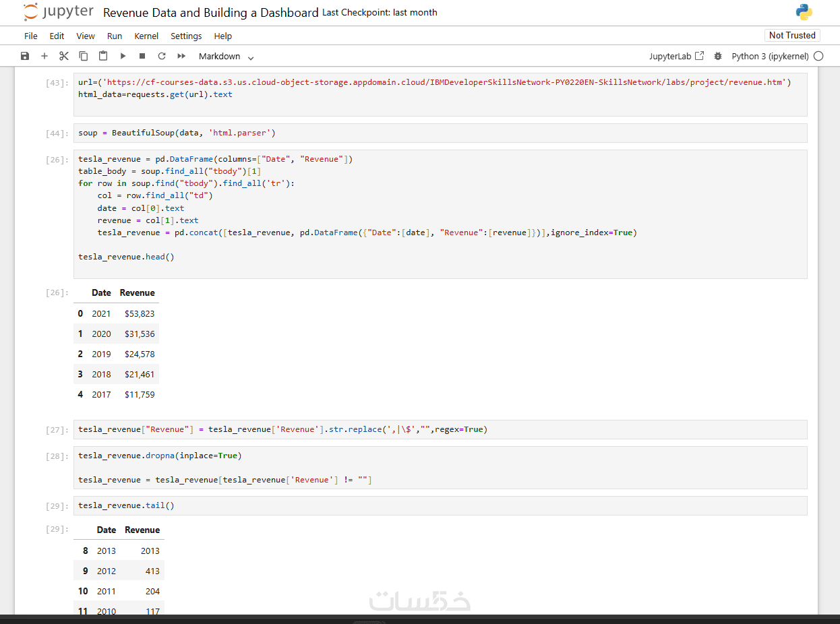Click the notebook title to rename it
The height and width of the screenshot is (624, 840).
(210, 13)
